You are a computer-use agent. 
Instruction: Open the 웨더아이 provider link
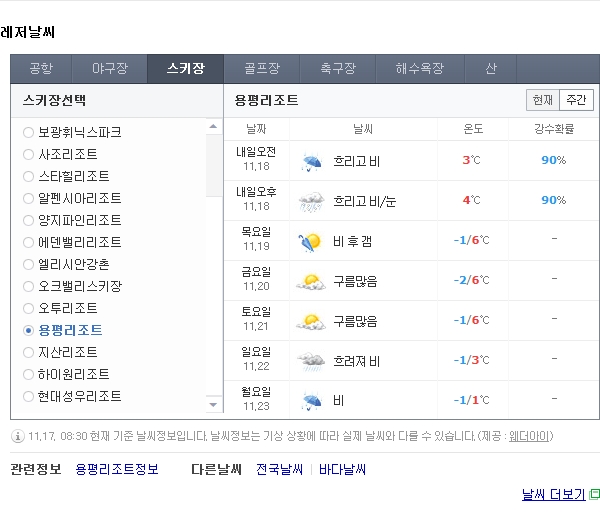coord(529,436)
